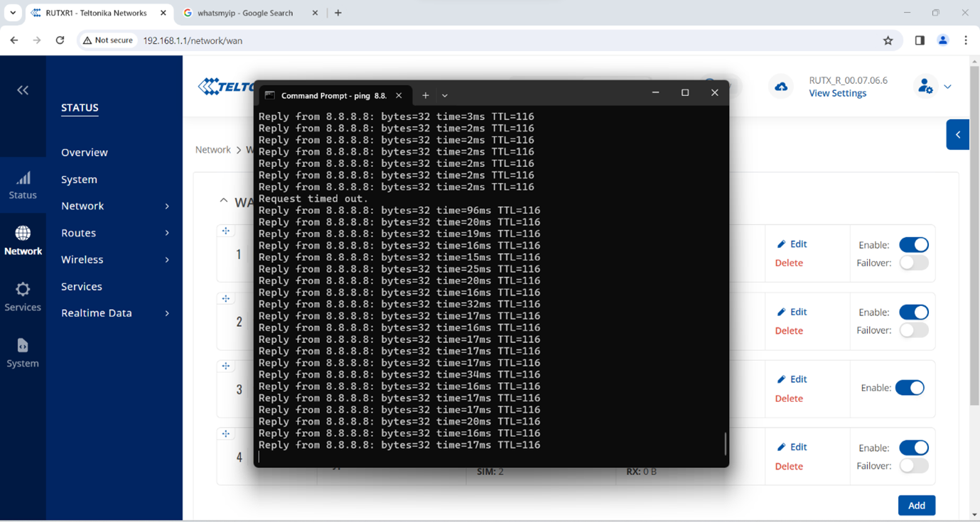Expand the Realtime Data submenu
The image size is (980, 522).
pos(167,313)
